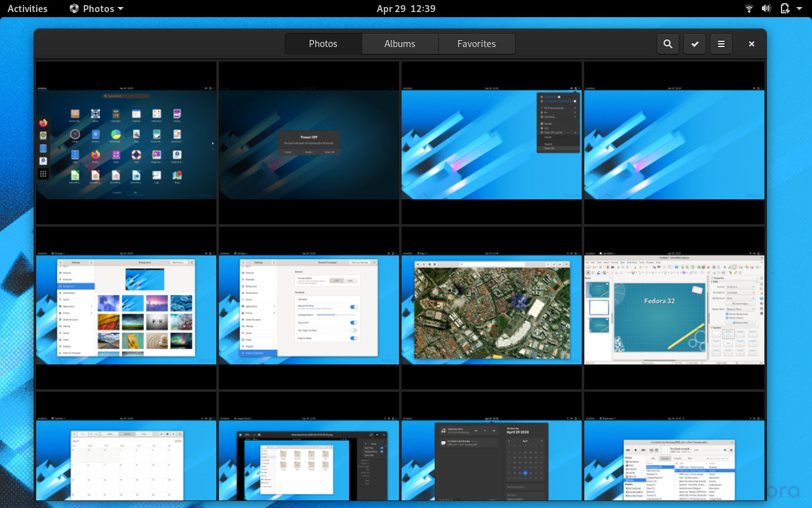Open the app grid overview screenshot thumbnail

[126, 143]
